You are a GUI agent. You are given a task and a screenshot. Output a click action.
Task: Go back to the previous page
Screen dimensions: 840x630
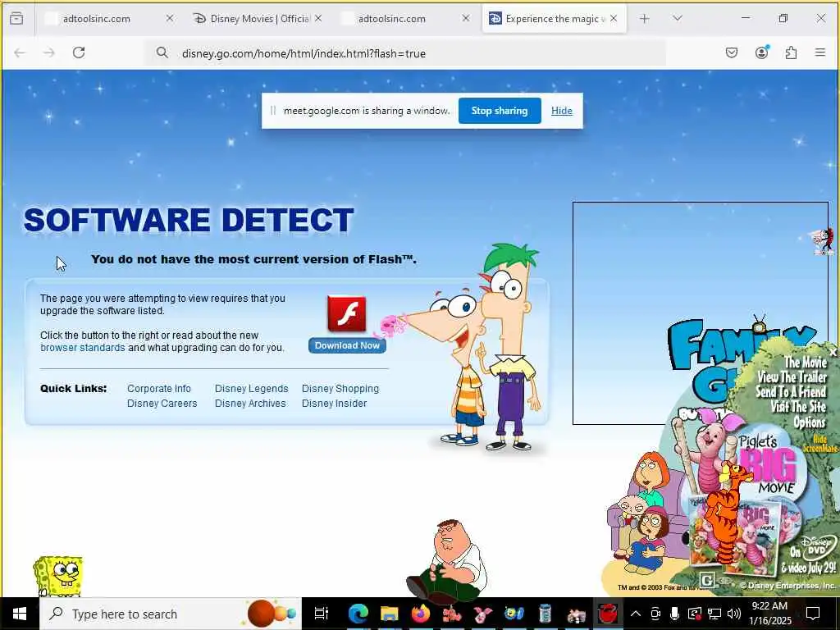pyautogui.click(x=20, y=52)
